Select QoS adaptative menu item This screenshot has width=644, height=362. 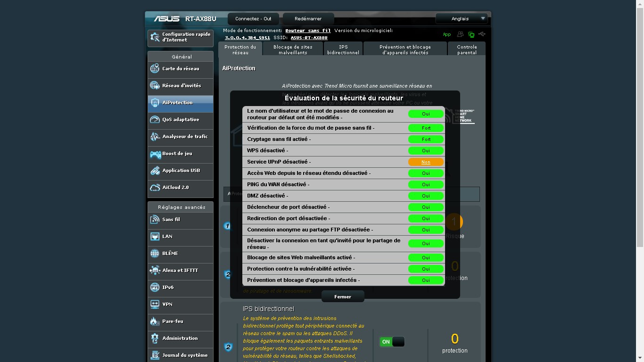181,120
